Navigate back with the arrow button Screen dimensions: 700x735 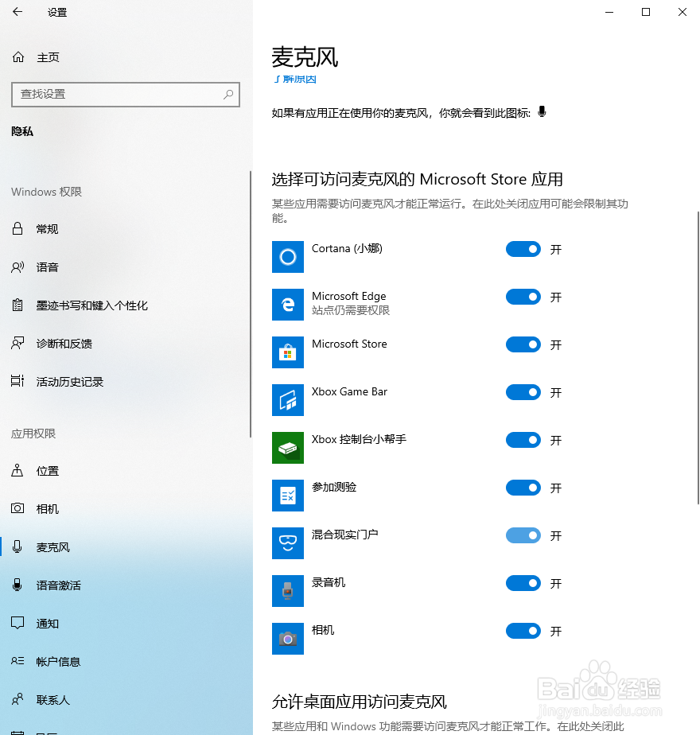(x=17, y=12)
